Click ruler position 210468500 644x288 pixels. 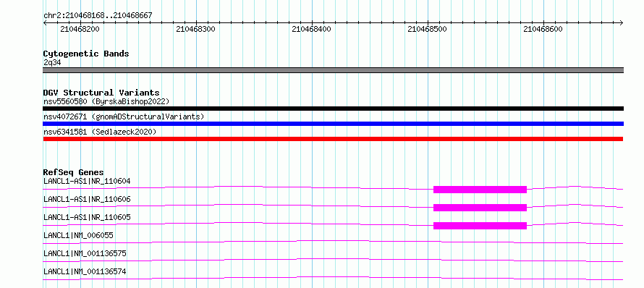427,29
